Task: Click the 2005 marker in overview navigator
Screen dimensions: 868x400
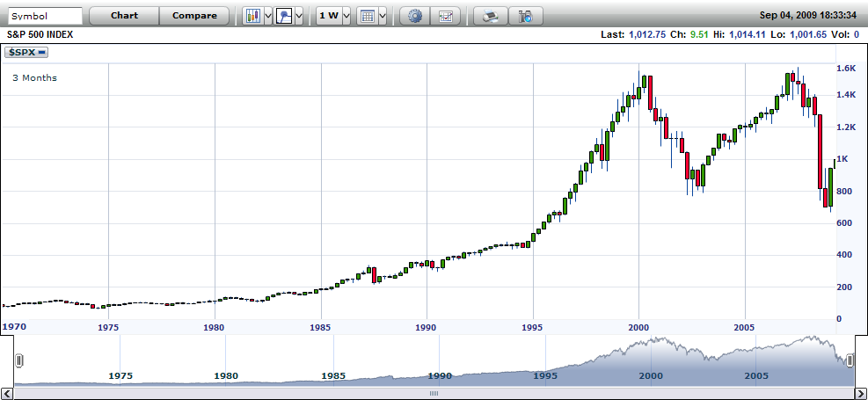Action: (x=756, y=376)
